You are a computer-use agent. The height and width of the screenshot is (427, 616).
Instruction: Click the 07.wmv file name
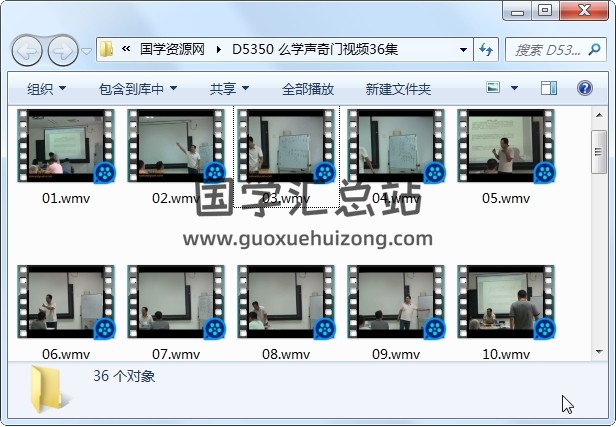point(176,354)
